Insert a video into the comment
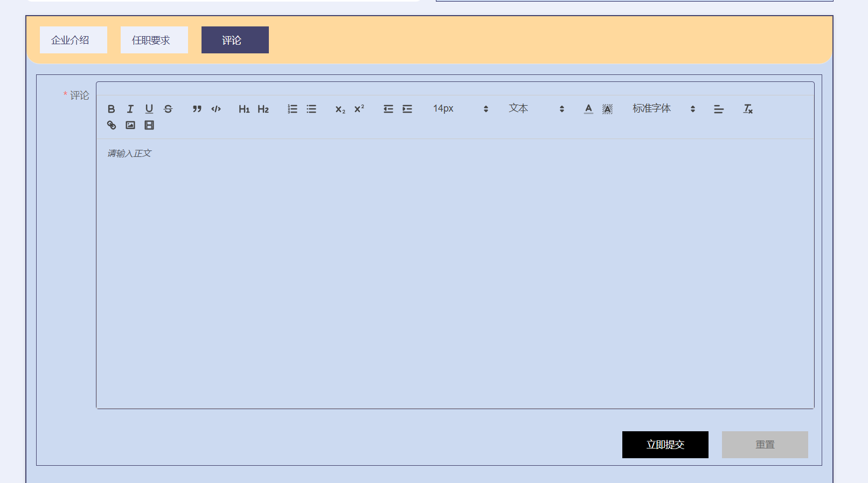The height and width of the screenshot is (483, 868). click(x=149, y=125)
